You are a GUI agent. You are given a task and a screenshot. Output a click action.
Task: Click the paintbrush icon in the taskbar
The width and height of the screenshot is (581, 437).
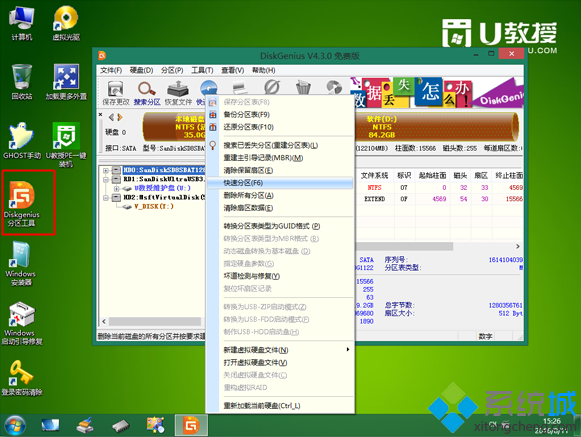click(85, 425)
